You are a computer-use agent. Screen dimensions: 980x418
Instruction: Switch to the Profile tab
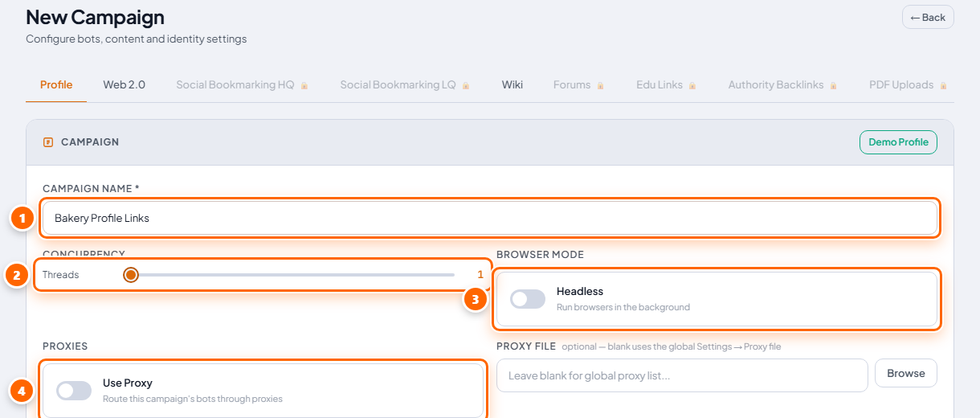pyautogui.click(x=56, y=84)
